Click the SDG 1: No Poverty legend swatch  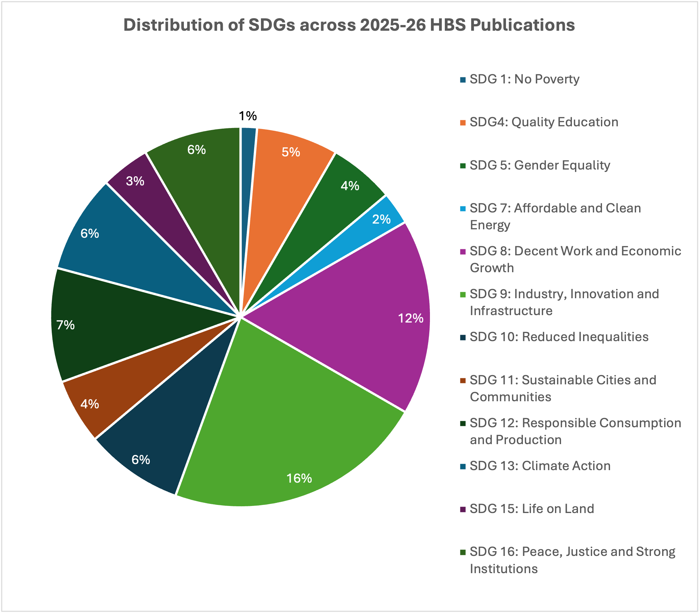point(463,80)
